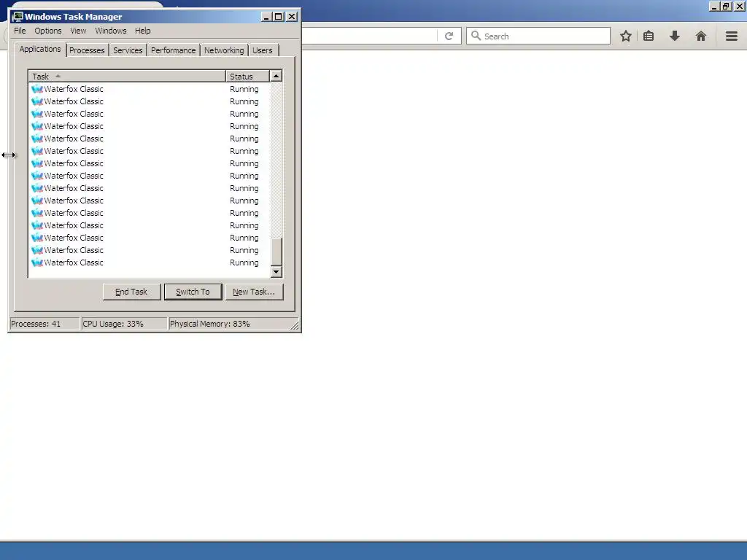Minimize the Windows Task Manager window
Screen dimensions: 747x560
point(267,17)
